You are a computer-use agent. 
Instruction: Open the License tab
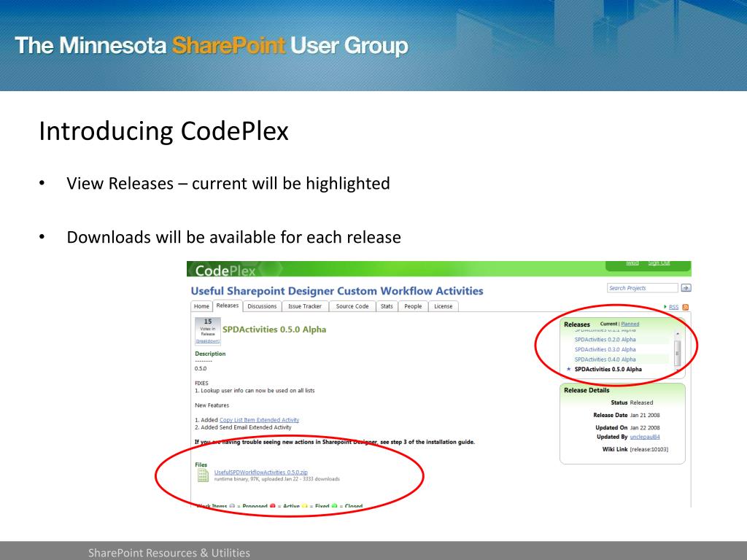[443, 306]
